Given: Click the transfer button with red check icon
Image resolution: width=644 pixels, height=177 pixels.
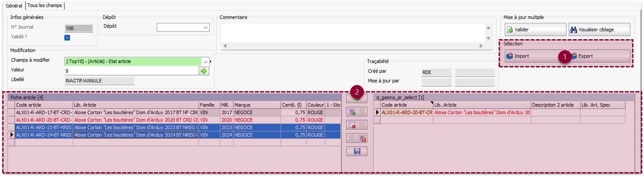Looking at the screenshot, I should coord(356,125).
